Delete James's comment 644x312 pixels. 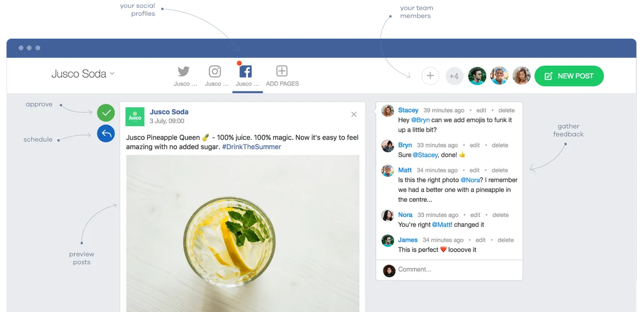pos(506,240)
